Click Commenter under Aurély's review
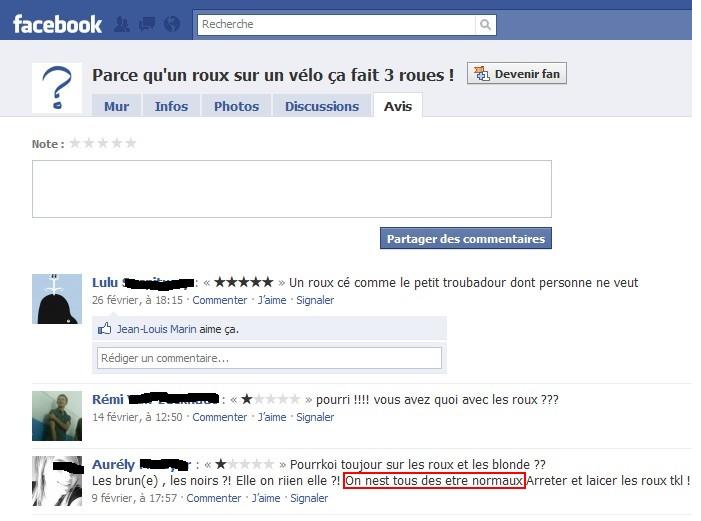Image resolution: width=701 pixels, height=521 pixels. click(x=214, y=498)
